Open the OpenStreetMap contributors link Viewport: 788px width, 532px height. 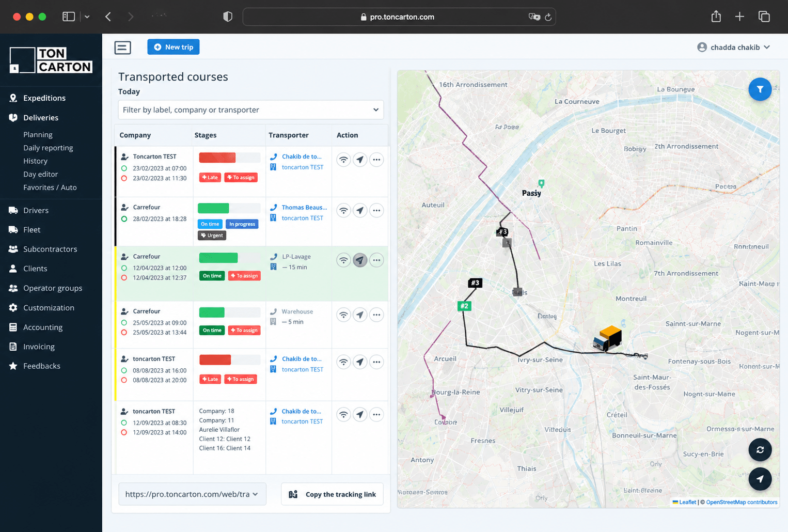[742, 502]
